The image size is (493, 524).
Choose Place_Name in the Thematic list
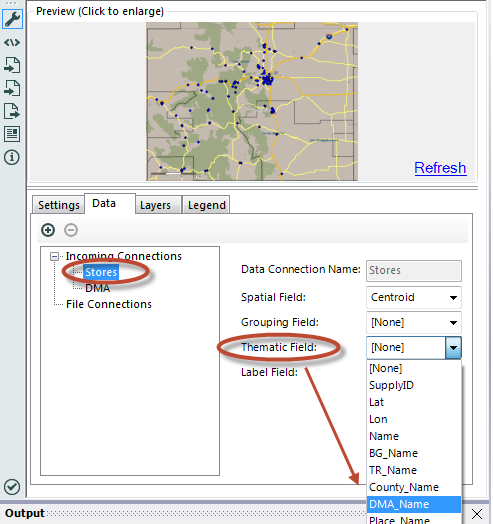(x=414, y=519)
